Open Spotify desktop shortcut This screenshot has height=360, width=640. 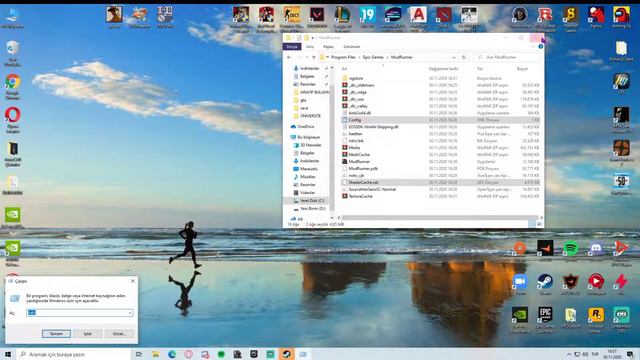click(570, 249)
